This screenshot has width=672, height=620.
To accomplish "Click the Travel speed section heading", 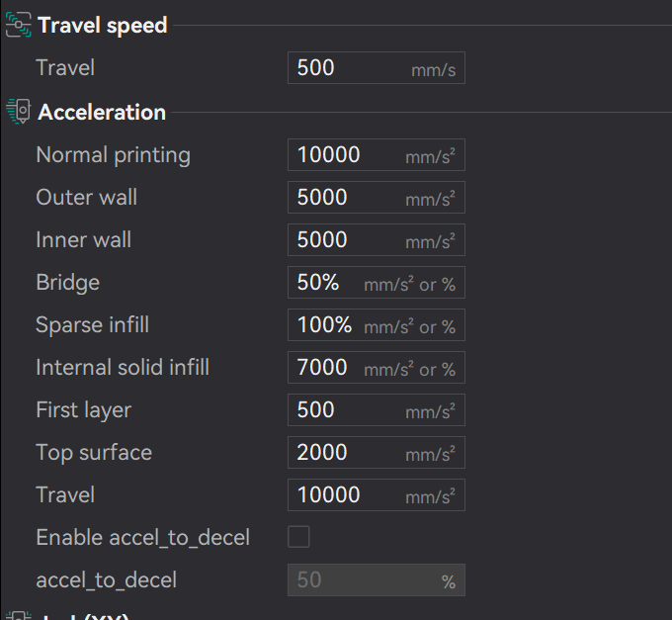I will 103,27.
